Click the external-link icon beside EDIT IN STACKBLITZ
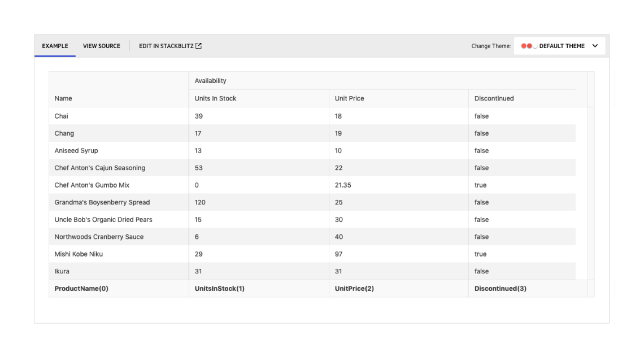644x357 pixels. click(x=198, y=45)
